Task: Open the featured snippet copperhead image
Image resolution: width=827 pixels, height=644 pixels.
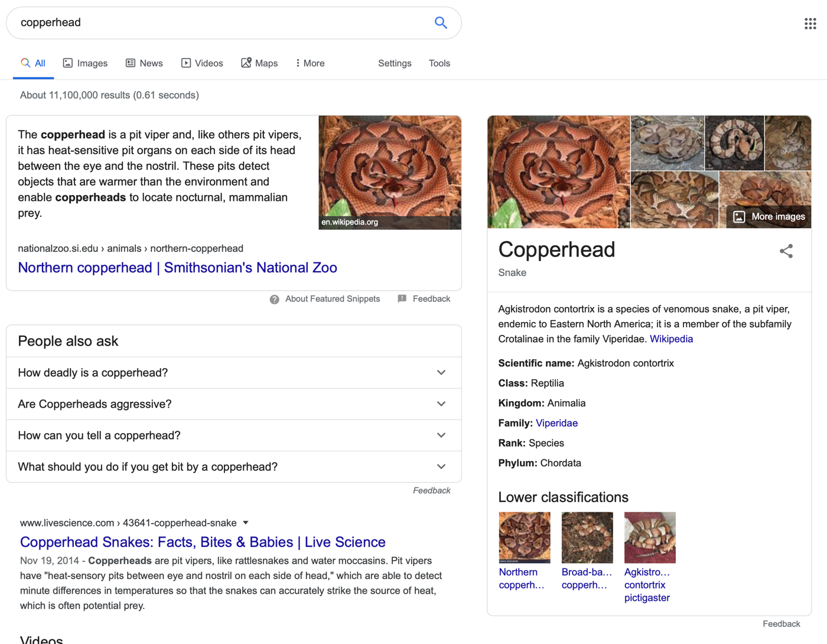Action: pyautogui.click(x=390, y=173)
